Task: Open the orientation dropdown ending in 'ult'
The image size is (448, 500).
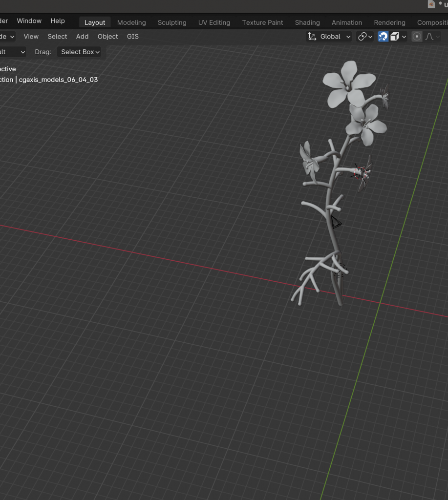Action: click(12, 52)
